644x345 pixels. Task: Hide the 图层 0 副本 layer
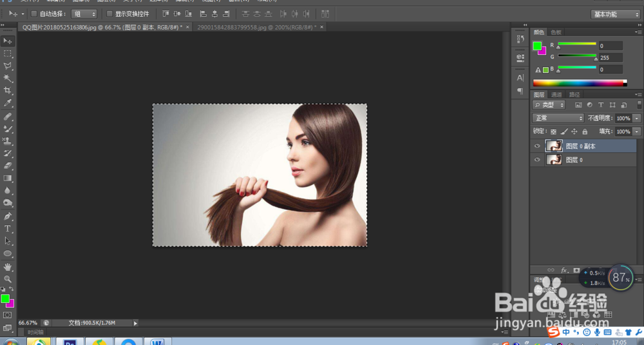tap(537, 146)
